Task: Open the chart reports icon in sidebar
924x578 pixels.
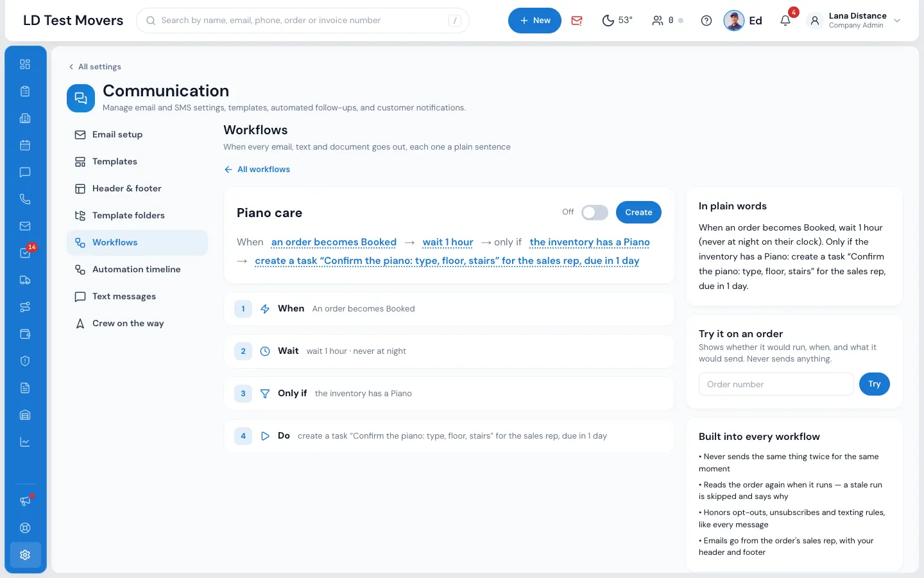Action: (25, 442)
